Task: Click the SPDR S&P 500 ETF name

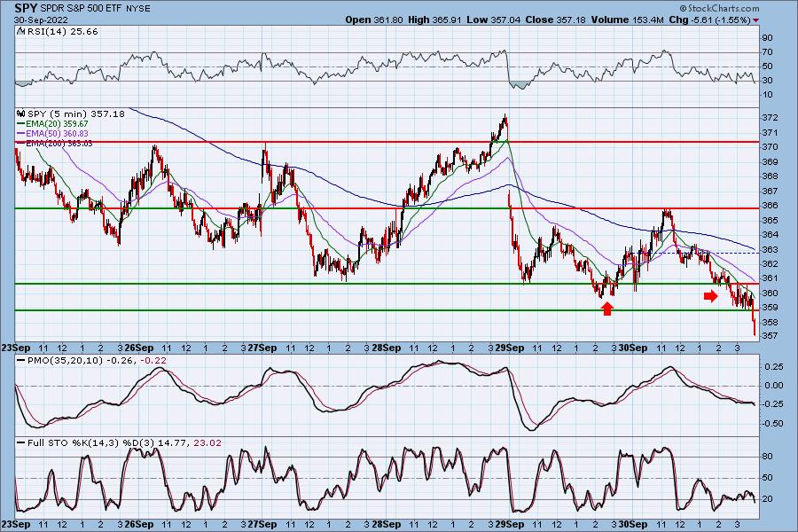Action: [x=80, y=9]
